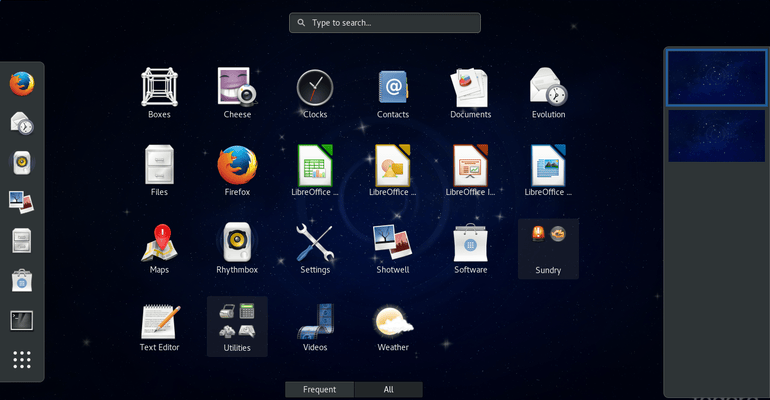Launch Firefox from the application grid
The image size is (770, 400).
click(x=237, y=171)
